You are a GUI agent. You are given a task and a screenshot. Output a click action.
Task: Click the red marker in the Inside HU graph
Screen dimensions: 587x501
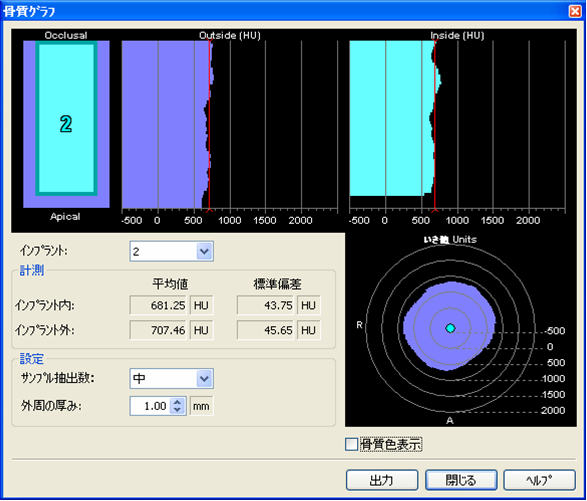pyautogui.click(x=435, y=125)
